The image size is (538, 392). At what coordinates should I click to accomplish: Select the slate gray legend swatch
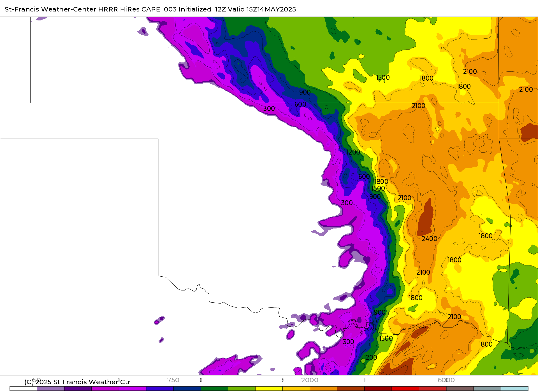487,388
